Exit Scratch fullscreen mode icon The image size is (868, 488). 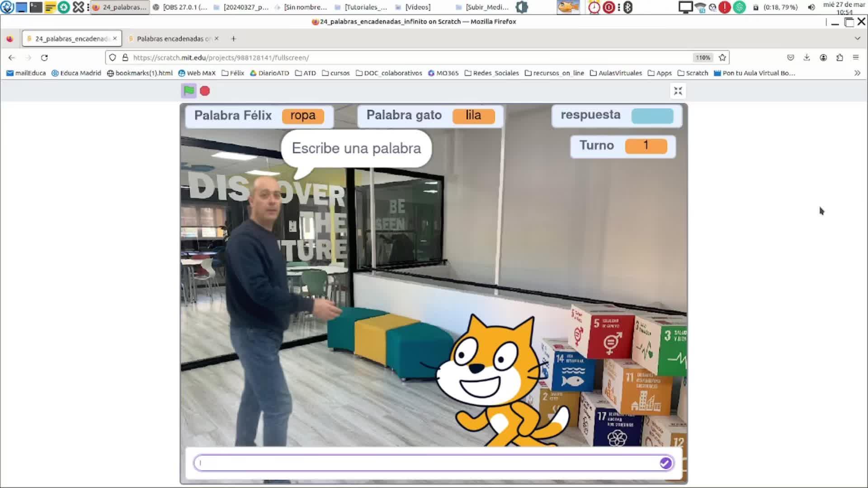678,91
